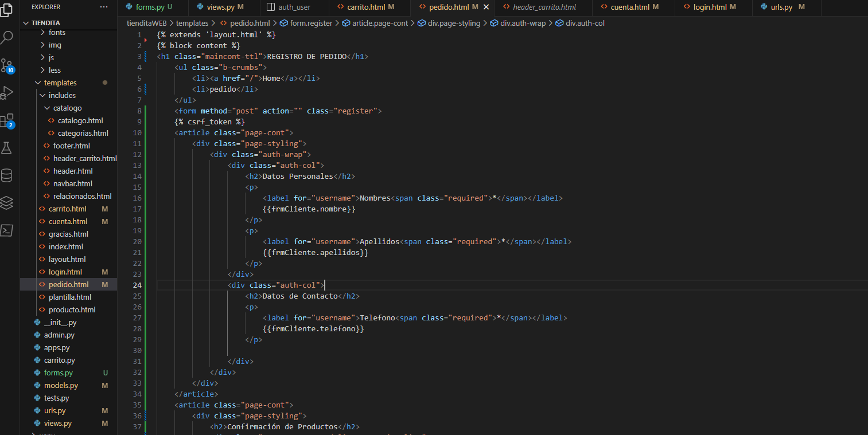Open the database cylinder icon panel
The width and height of the screenshot is (868, 435).
coord(7,175)
